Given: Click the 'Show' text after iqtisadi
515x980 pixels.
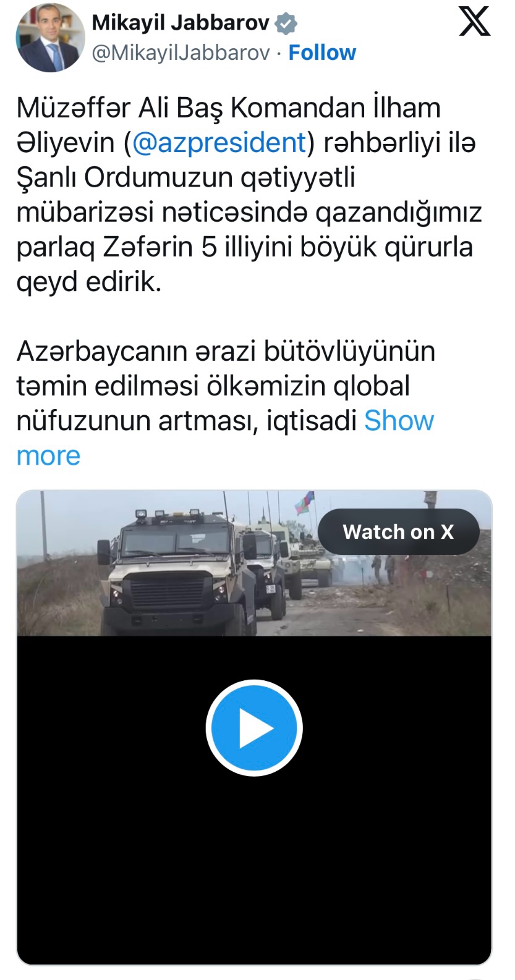Looking at the screenshot, I should [399, 421].
